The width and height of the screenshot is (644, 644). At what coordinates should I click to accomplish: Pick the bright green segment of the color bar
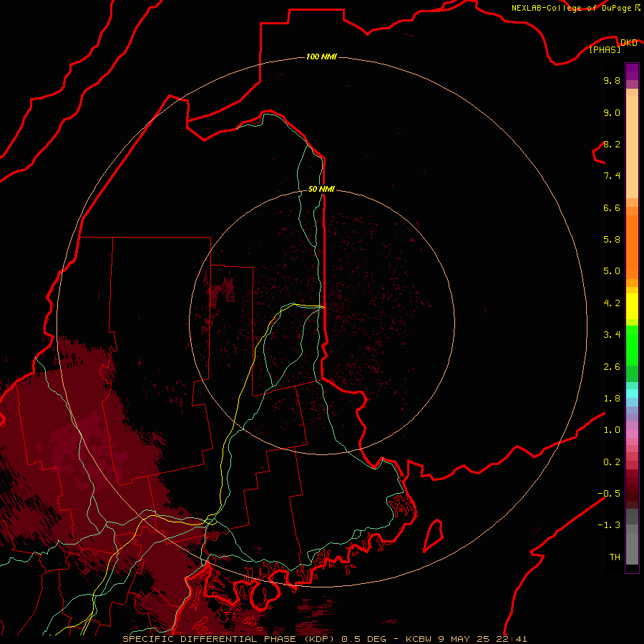tap(632, 346)
